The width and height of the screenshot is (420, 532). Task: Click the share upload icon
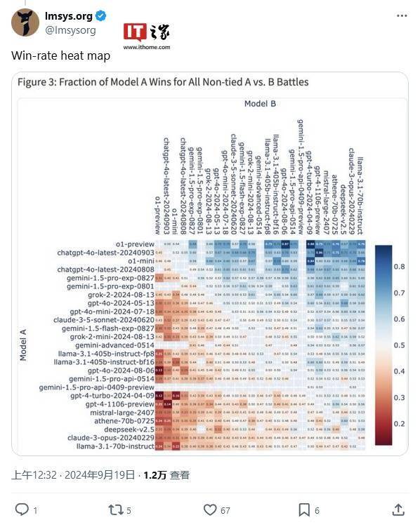(x=398, y=510)
